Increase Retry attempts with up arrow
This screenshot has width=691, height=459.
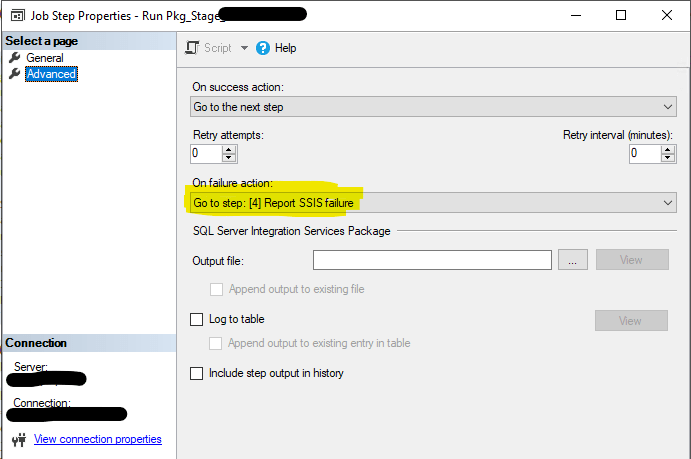coord(229,149)
